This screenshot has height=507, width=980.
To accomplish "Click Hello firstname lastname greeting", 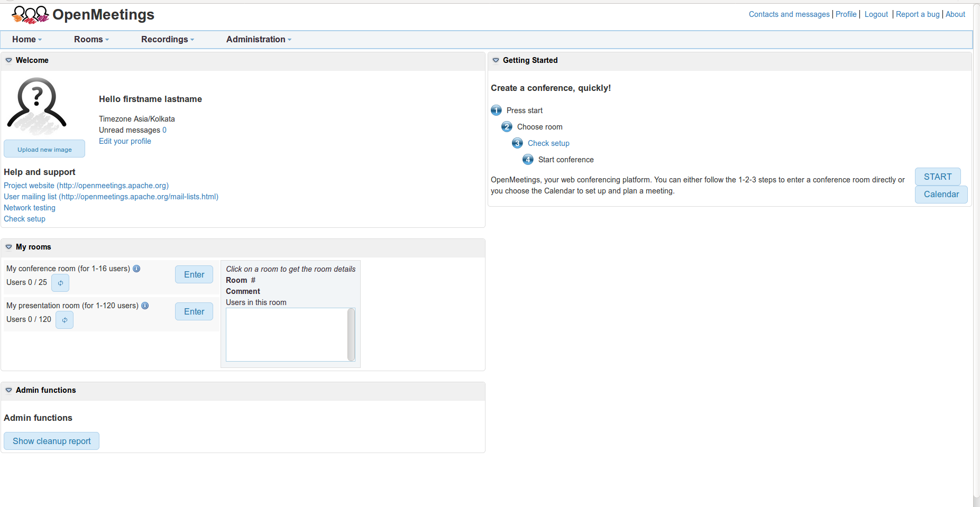I will [x=150, y=99].
